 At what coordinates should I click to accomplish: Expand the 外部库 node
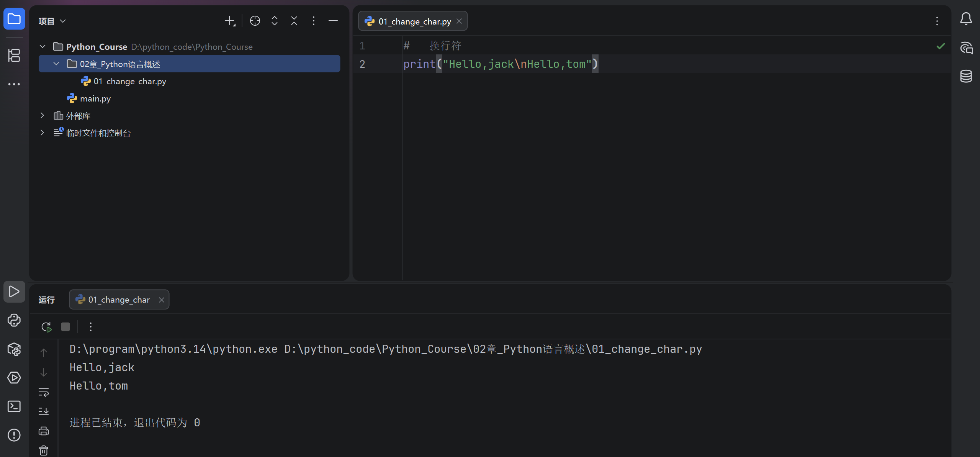click(x=43, y=115)
